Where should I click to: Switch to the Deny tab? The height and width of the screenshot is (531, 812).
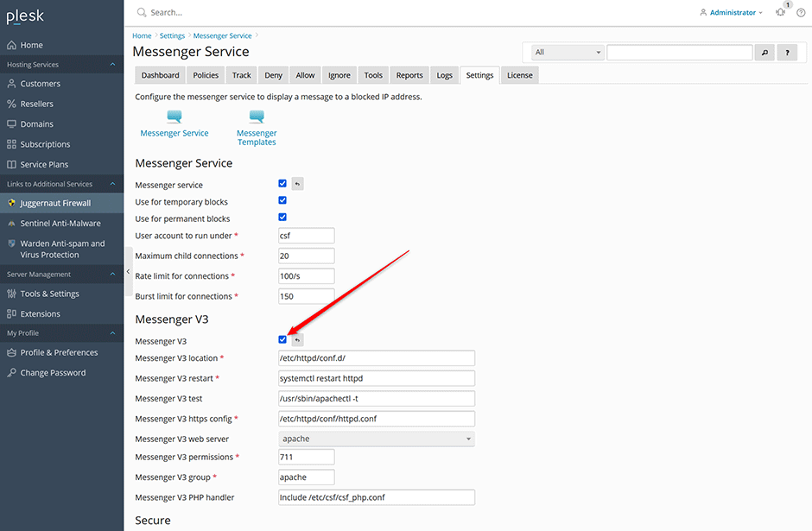274,75
